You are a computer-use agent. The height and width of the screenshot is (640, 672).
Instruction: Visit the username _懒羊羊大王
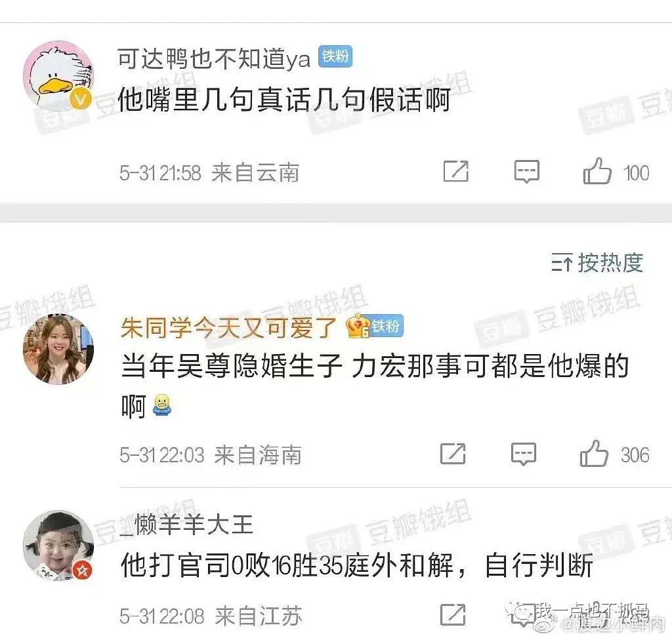click(x=187, y=525)
